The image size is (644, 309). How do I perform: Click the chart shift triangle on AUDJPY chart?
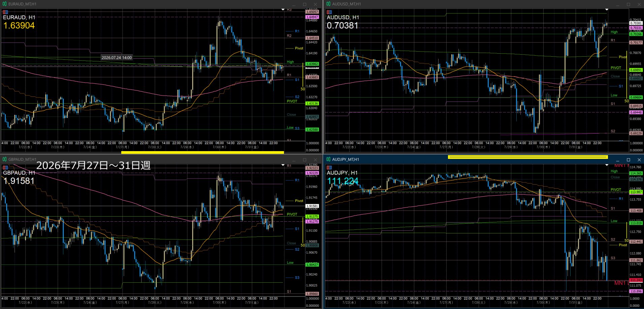click(607, 165)
